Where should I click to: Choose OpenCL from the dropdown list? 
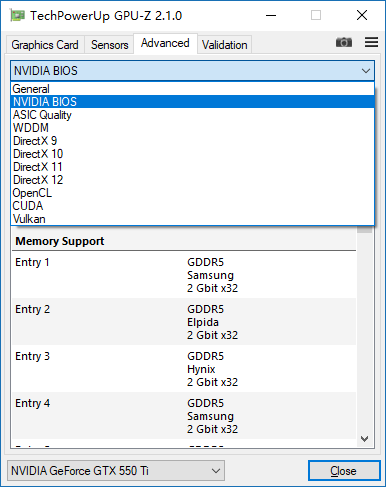click(193, 193)
